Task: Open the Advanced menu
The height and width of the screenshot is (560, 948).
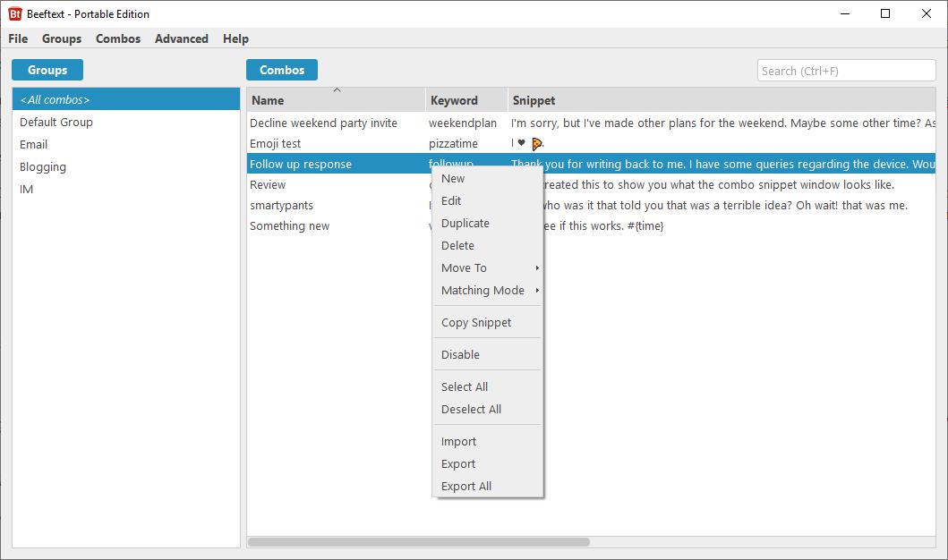Action: click(x=181, y=38)
